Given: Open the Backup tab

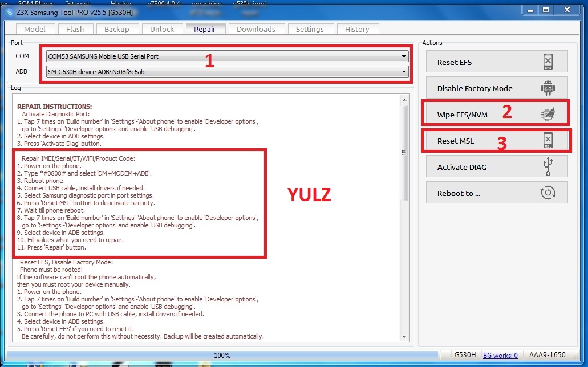Looking at the screenshot, I should point(117,29).
